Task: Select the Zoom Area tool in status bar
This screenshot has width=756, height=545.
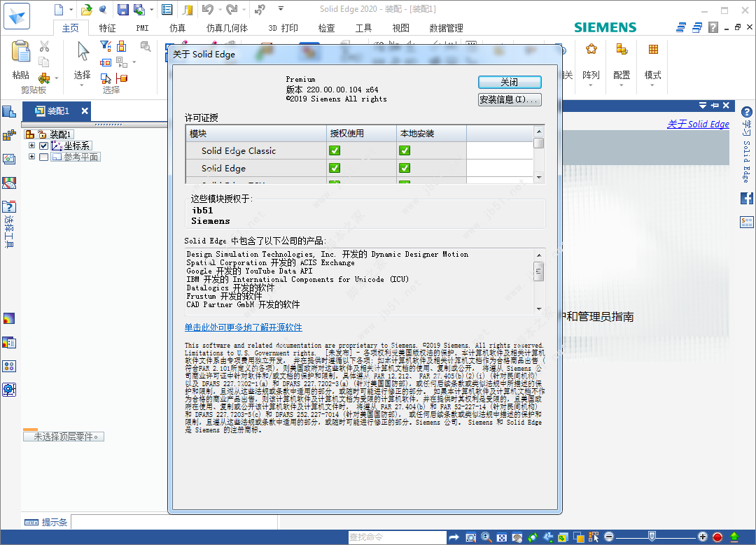Action: (471, 537)
